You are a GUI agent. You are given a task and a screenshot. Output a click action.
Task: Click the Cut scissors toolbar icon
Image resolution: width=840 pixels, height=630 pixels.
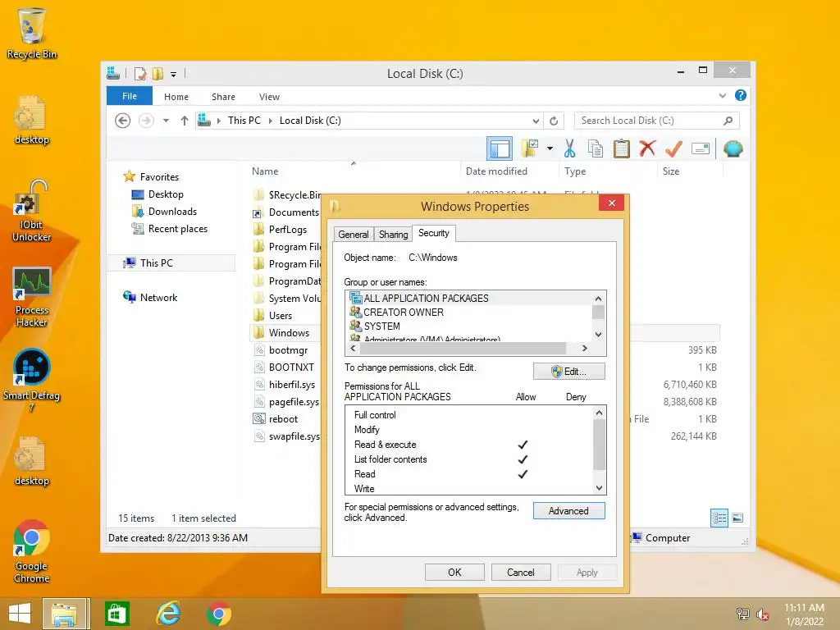point(569,148)
